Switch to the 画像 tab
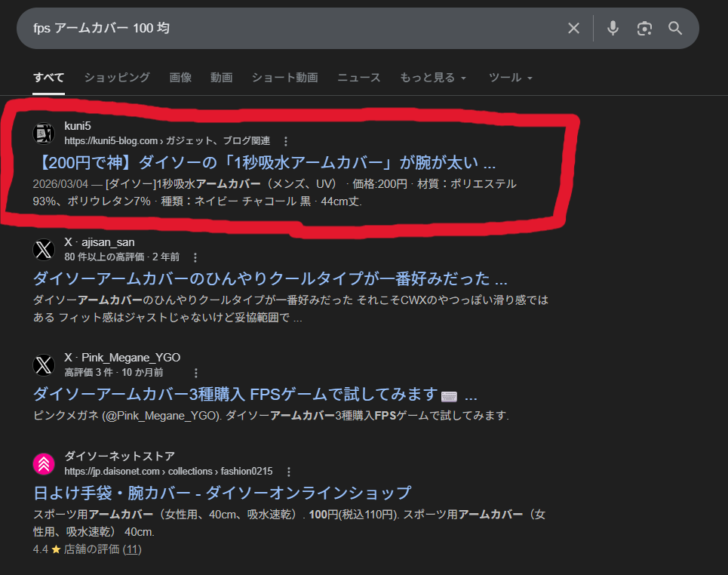The image size is (728, 575). tap(180, 78)
